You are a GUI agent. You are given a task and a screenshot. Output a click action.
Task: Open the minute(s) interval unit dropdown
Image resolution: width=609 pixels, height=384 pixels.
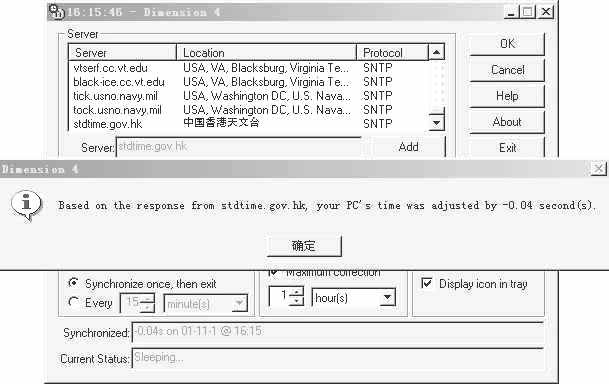[x=240, y=303]
